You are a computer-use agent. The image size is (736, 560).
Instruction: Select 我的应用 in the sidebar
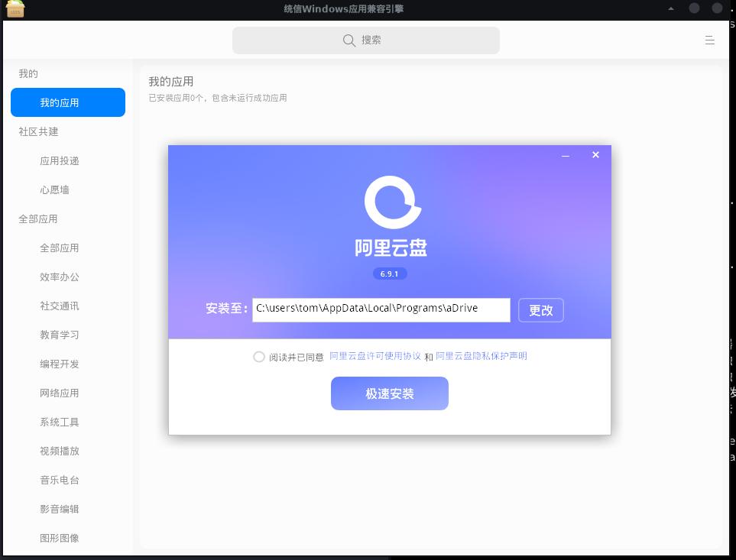pyautogui.click(x=68, y=102)
